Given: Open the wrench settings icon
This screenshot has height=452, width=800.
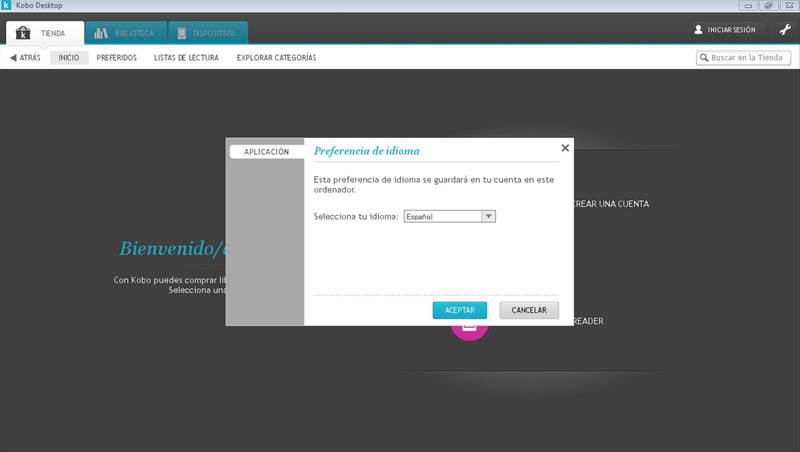Looking at the screenshot, I should coord(785,30).
